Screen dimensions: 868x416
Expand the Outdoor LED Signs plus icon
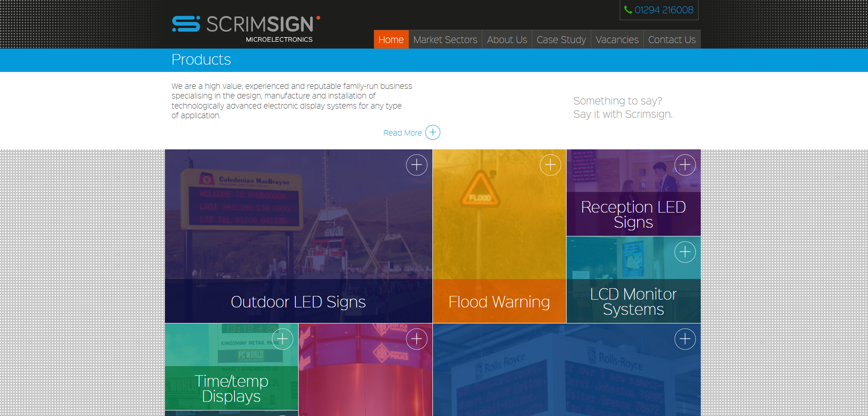(416, 165)
